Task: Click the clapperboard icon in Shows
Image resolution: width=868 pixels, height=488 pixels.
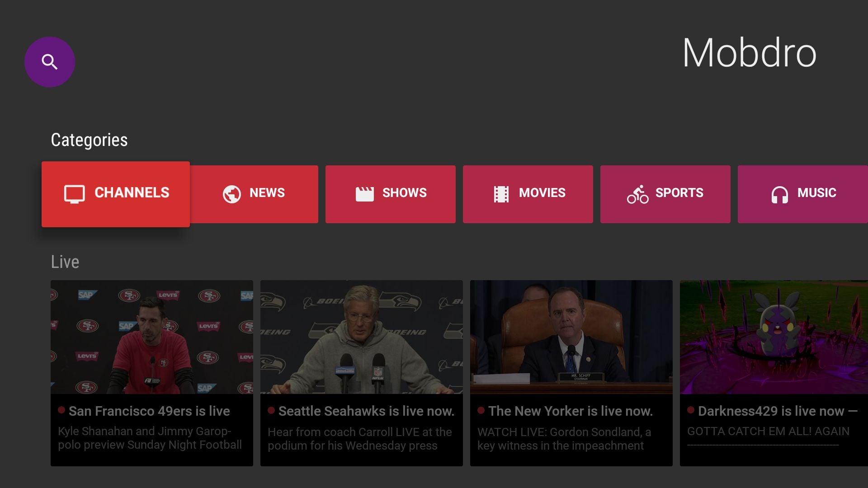Action: tap(364, 194)
